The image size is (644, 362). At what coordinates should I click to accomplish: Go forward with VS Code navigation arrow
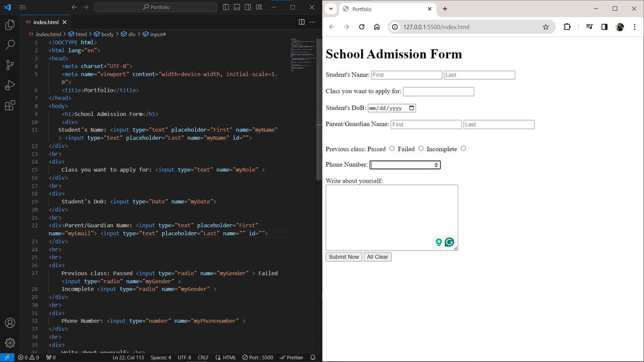tap(86, 8)
